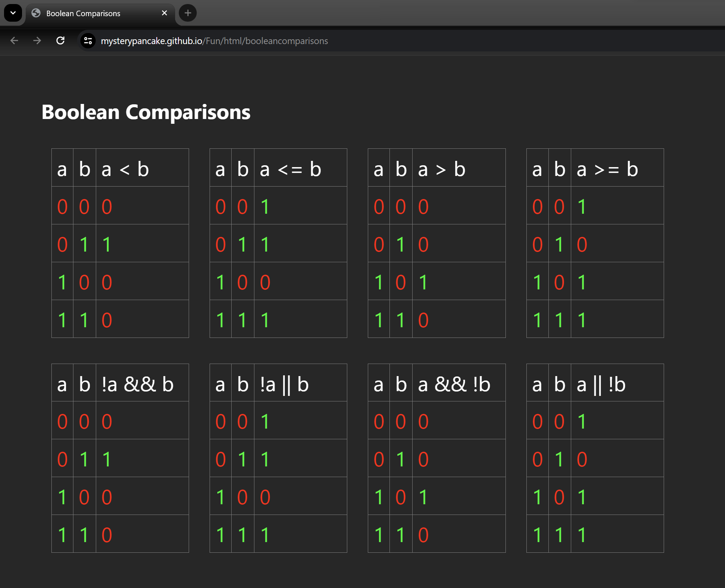The height and width of the screenshot is (588, 725).
Task: Click the 'a && !b' table header
Action: coord(454,385)
